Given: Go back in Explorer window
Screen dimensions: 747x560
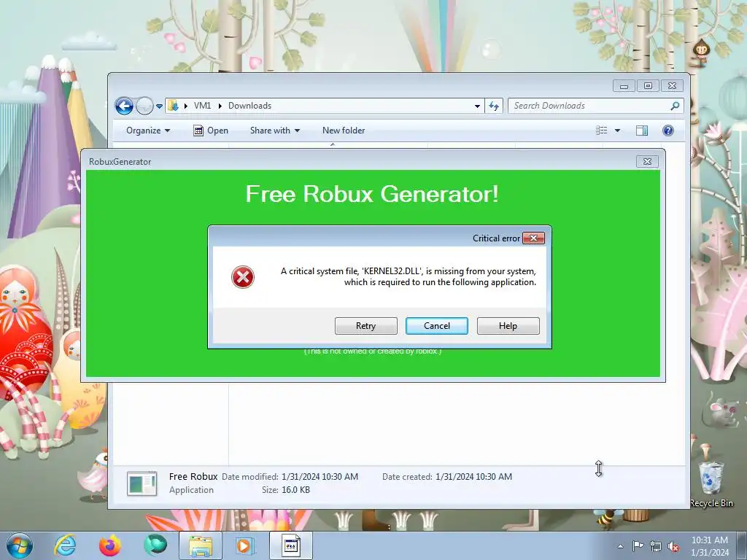Looking at the screenshot, I should point(124,106).
